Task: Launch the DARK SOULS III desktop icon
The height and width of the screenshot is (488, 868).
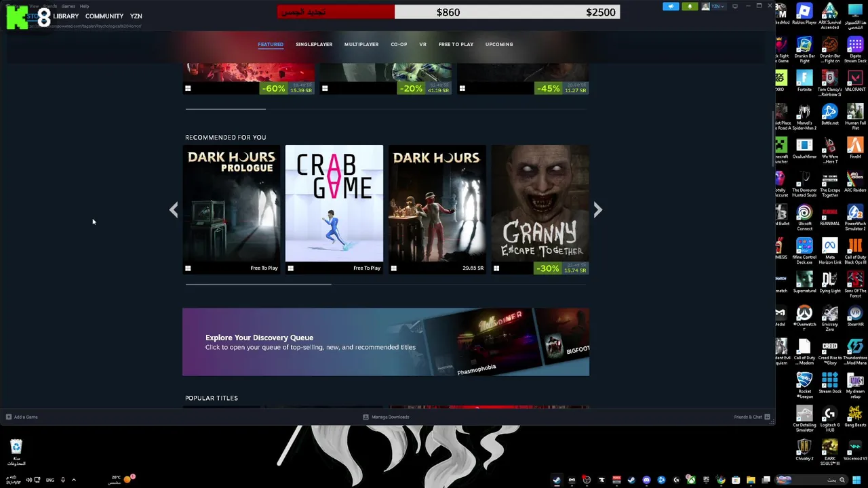Action: coord(830,453)
